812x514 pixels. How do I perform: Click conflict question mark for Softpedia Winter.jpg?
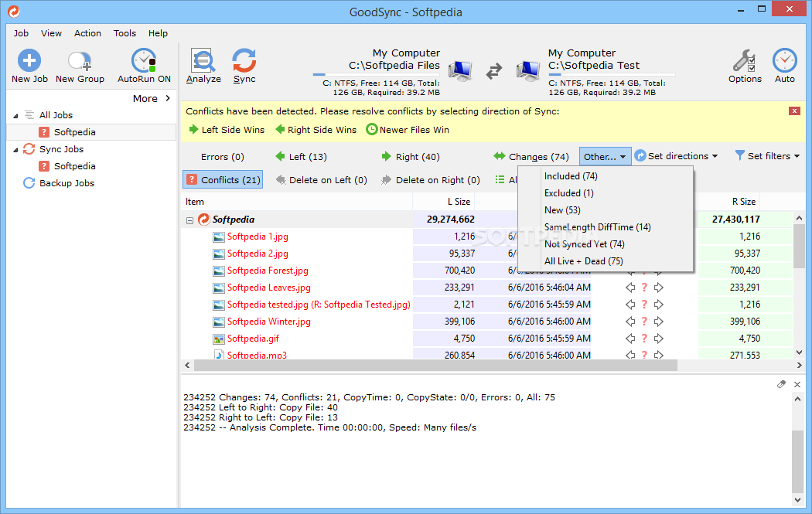click(644, 322)
